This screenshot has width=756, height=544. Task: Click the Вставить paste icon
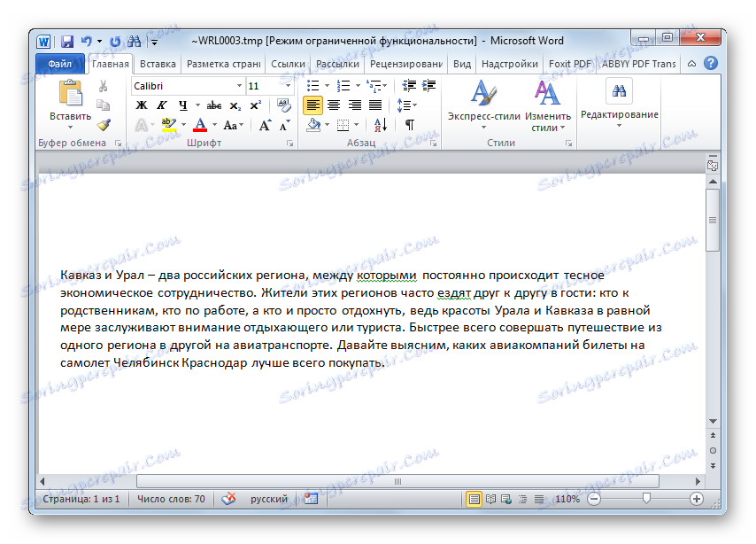[71, 93]
